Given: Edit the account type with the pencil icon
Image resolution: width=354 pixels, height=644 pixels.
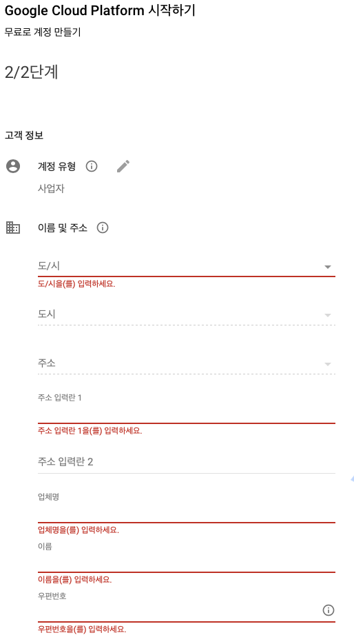Looking at the screenshot, I should [x=123, y=166].
